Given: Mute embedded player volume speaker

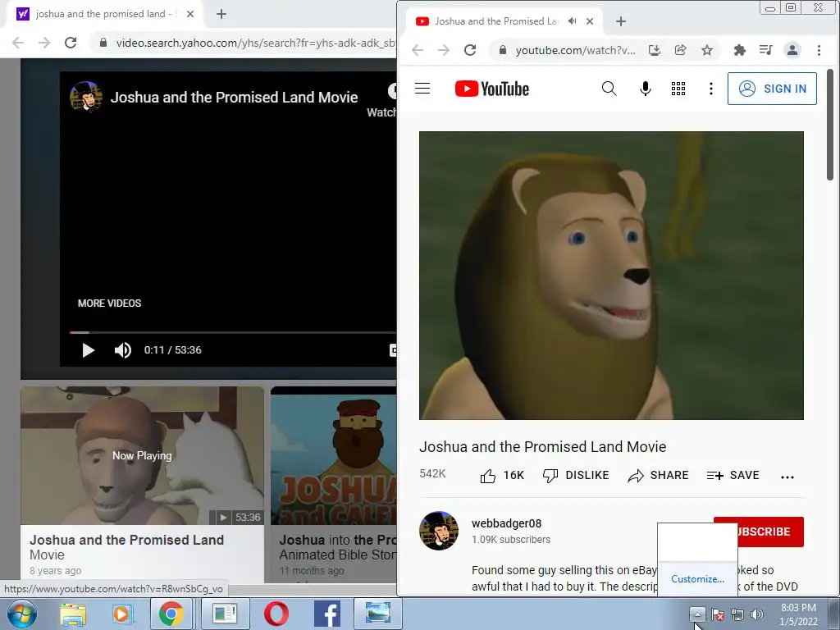Looking at the screenshot, I should pos(123,350).
